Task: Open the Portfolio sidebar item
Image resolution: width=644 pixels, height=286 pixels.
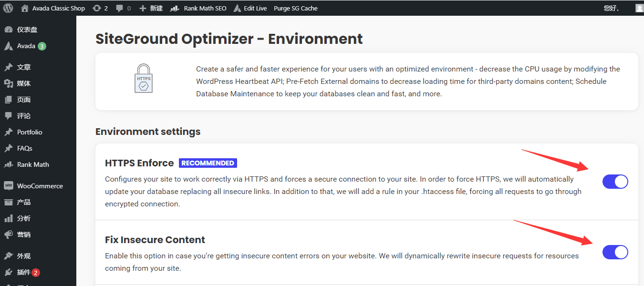Action: 30,132
